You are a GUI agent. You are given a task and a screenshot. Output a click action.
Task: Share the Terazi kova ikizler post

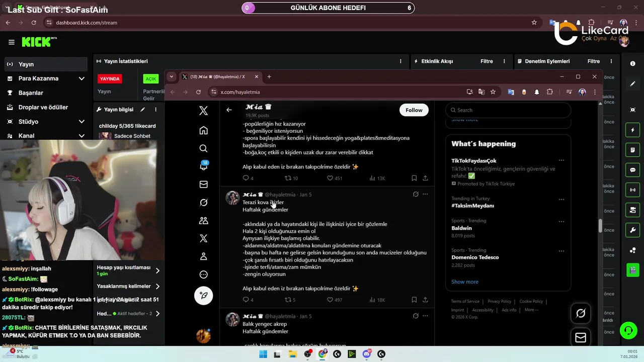coord(425,300)
